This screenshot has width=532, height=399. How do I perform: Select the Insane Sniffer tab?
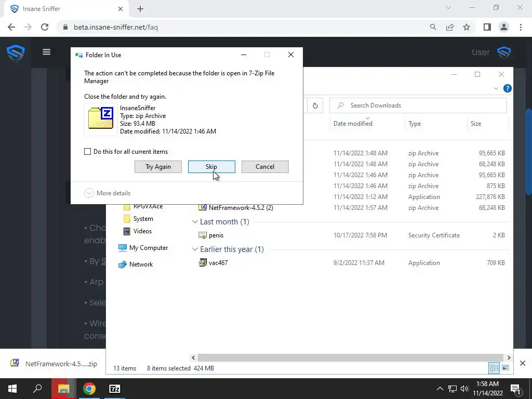click(x=67, y=9)
